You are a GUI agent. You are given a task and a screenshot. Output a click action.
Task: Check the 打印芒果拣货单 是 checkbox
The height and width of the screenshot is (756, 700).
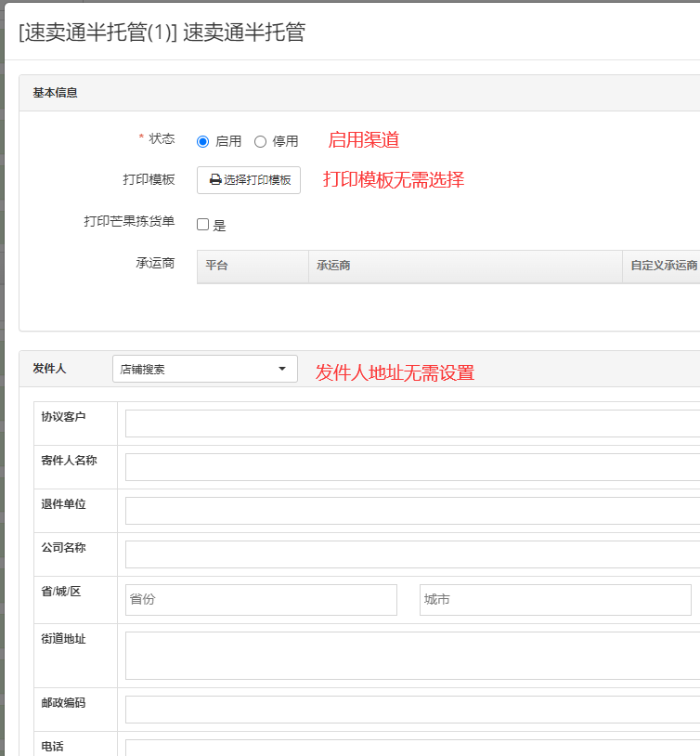(x=203, y=224)
